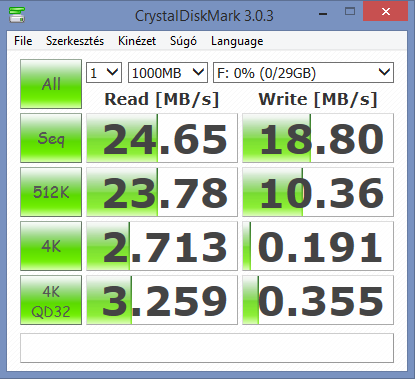Run all benchmarks with All button
This screenshot has width=415, height=379.
(51, 84)
